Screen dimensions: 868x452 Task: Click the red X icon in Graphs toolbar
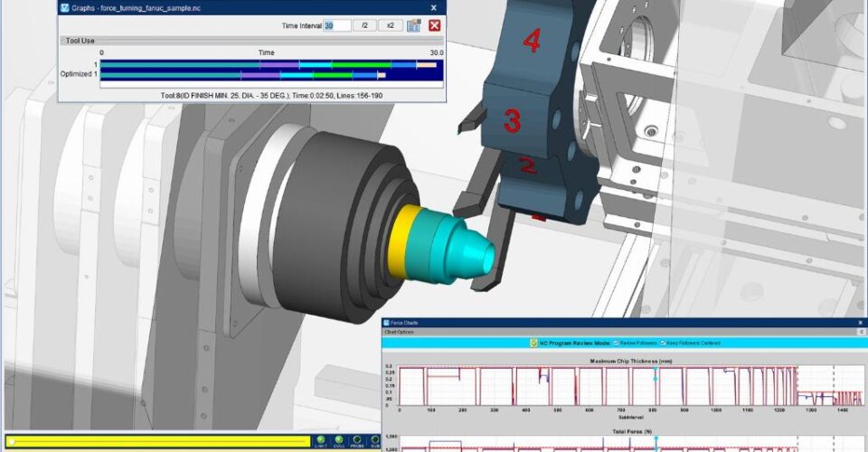click(x=435, y=25)
